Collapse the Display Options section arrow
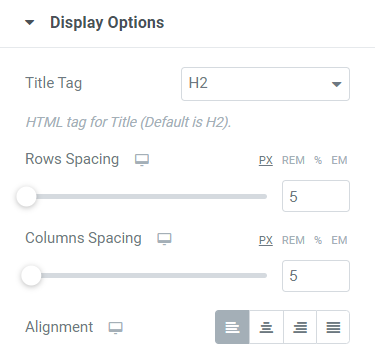375x360 pixels. pos(30,23)
